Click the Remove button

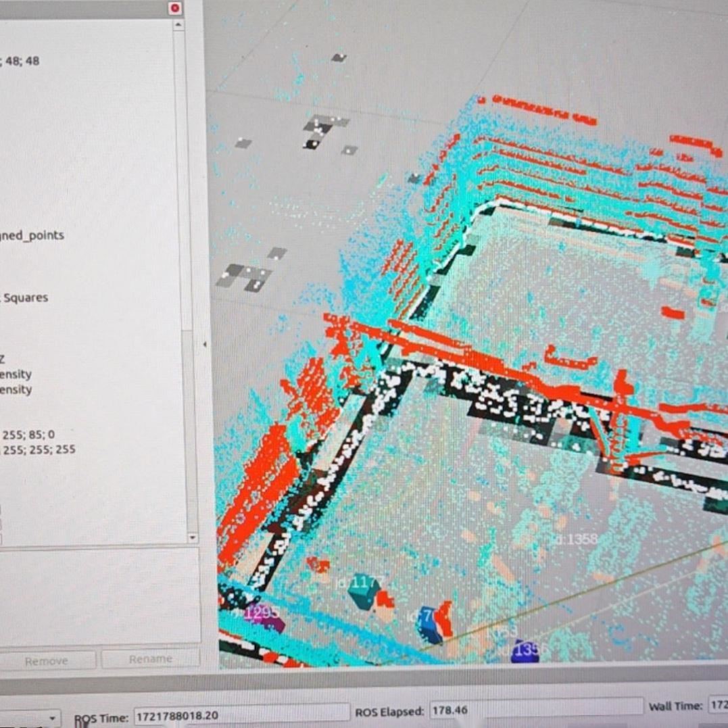[x=47, y=660]
